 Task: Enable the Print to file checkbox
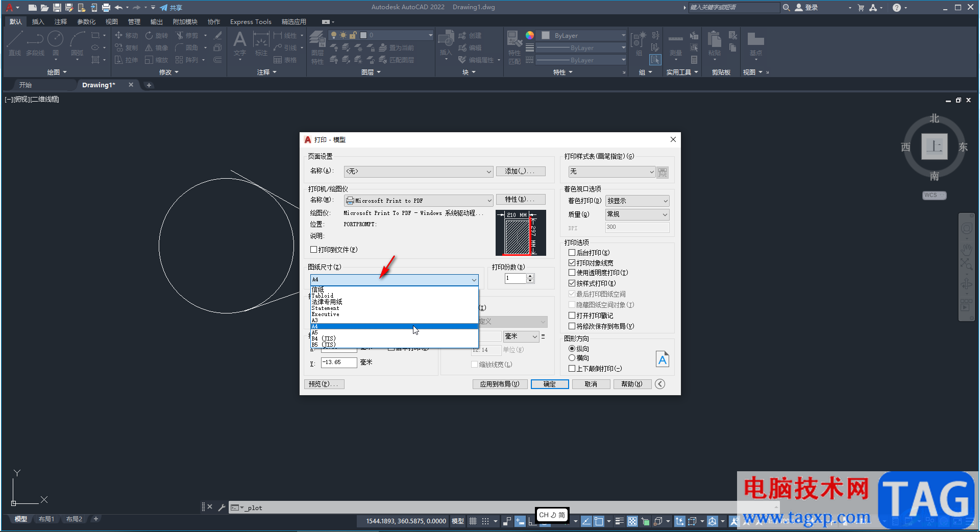[314, 250]
